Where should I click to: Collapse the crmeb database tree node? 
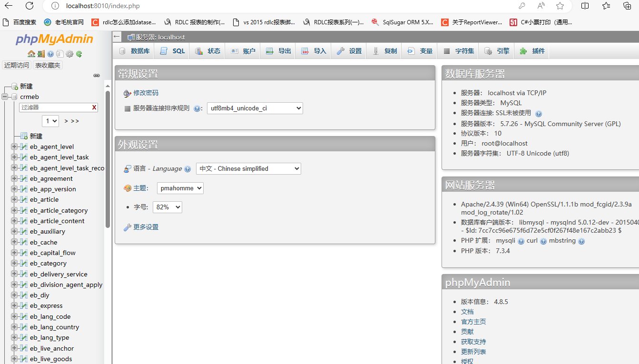click(5, 97)
